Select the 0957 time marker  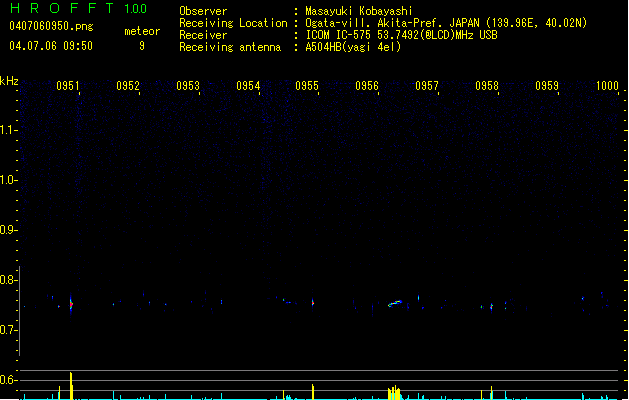[x=427, y=85]
